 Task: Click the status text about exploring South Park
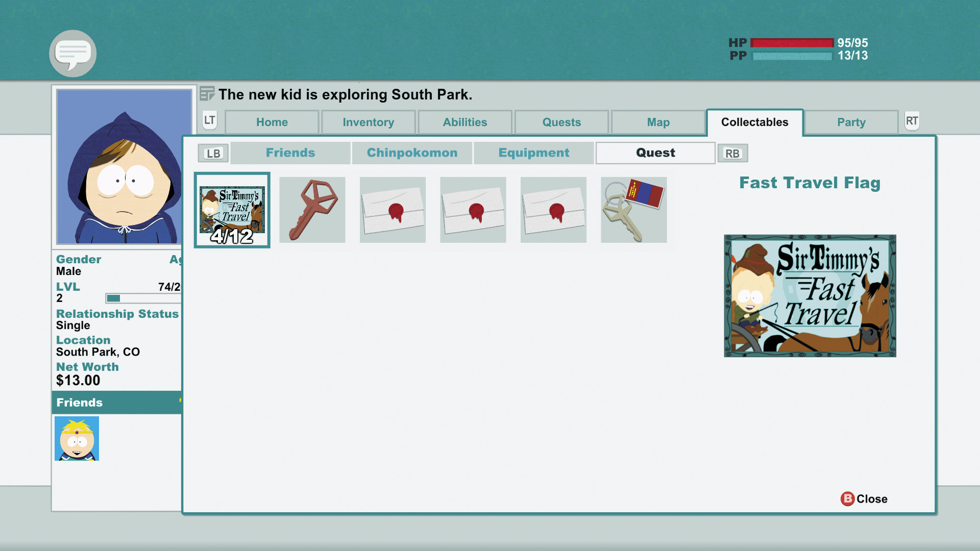[346, 94]
